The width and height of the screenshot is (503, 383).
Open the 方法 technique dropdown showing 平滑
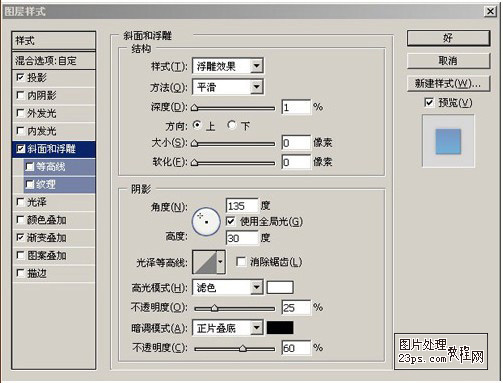coord(228,87)
